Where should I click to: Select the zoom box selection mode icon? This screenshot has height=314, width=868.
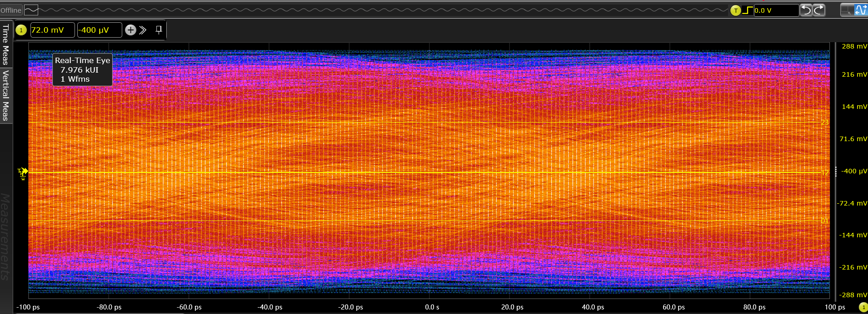point(847,10)
